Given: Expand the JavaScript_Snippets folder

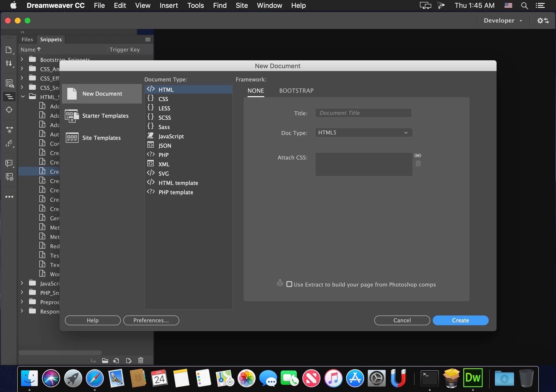Looking at the screenshot, I should (22, 283).
